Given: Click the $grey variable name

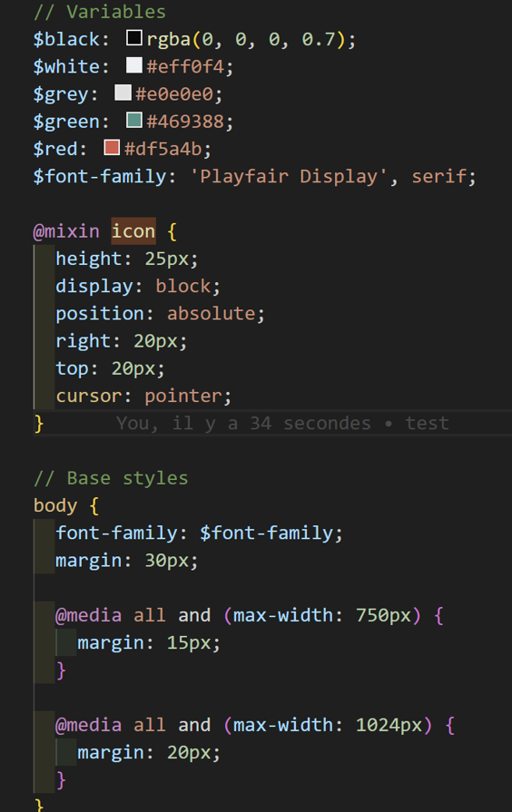Looking at the screenshot, I should coord(61,94).
